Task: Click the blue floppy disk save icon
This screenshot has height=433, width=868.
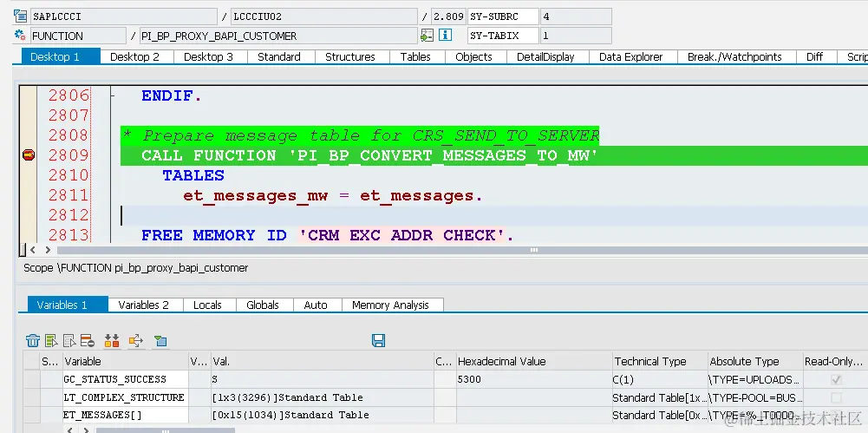Action: pyautogui.click(x=379, y=340)
